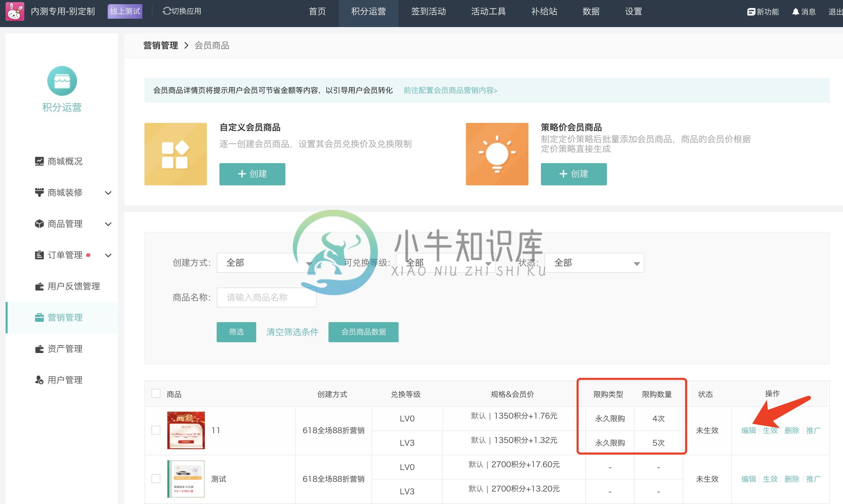Click the rabbit app logo
Viewport: 843px width, 504px height.
tap(15, 11)
